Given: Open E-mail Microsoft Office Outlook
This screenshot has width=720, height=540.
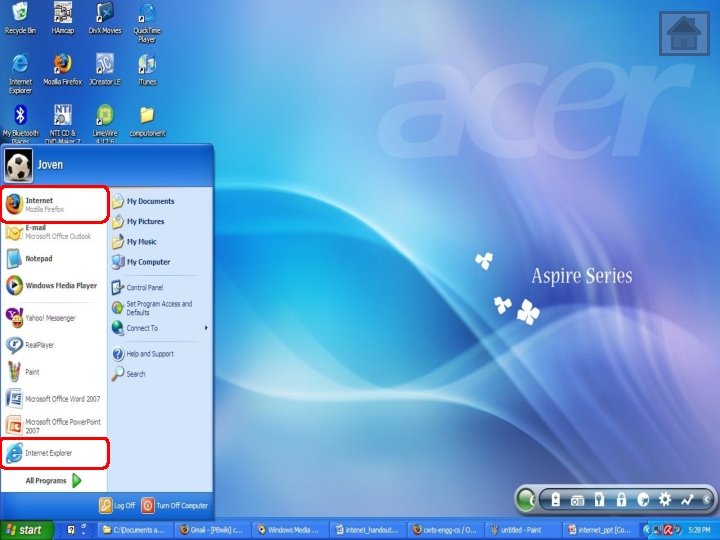Looking at the screenshot, I should 54,232.
